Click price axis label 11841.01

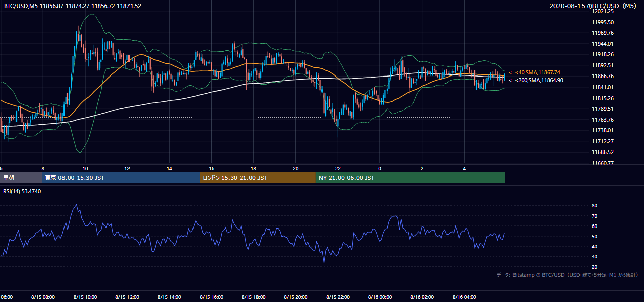[x=603, y=87]
